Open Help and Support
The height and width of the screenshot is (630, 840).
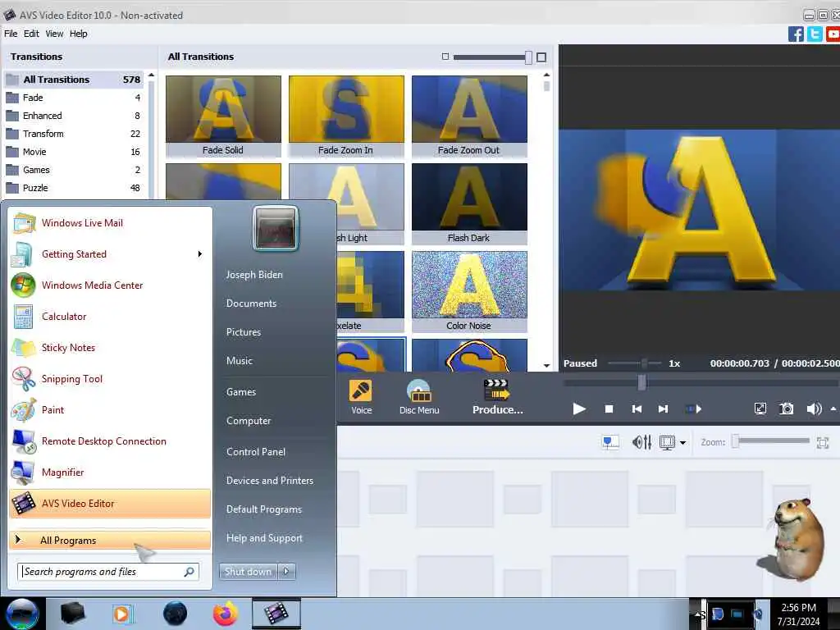(264, 538)
